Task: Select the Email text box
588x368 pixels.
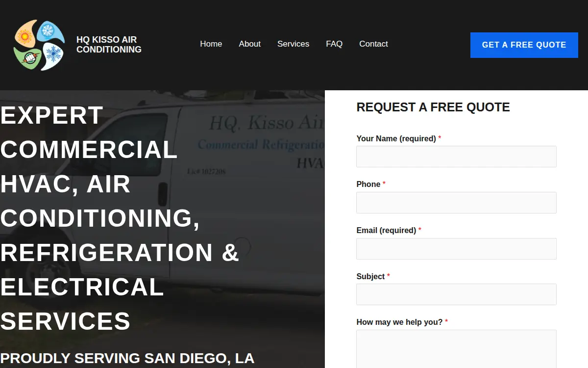Action: [456, 249]
